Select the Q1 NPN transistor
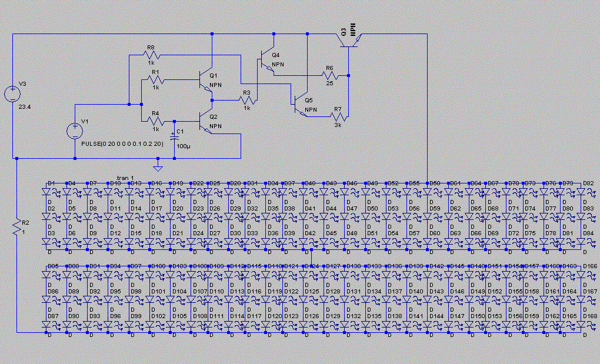The image size is (600, 364). pyautogui.click(x=205, y=81)
